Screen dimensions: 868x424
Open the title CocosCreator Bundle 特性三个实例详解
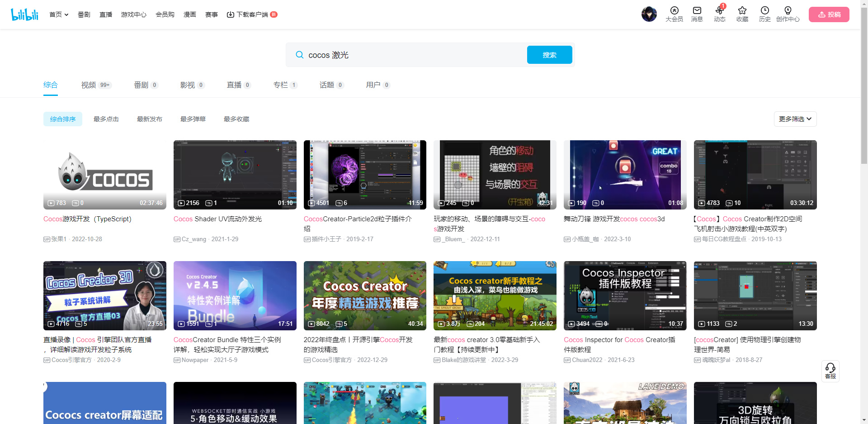(227, 344)
